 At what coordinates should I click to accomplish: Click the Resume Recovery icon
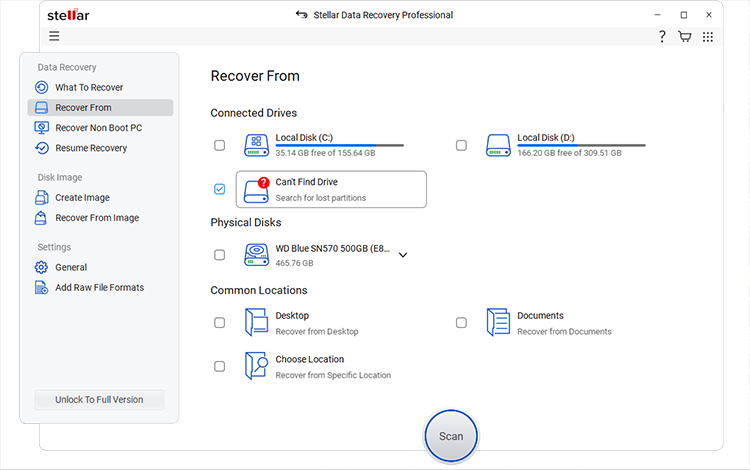click(42, 148)
